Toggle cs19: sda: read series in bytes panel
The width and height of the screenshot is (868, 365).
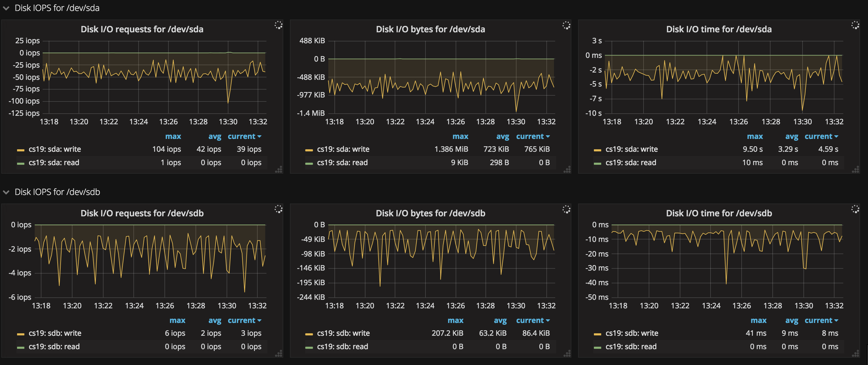[x=342, y=162]
